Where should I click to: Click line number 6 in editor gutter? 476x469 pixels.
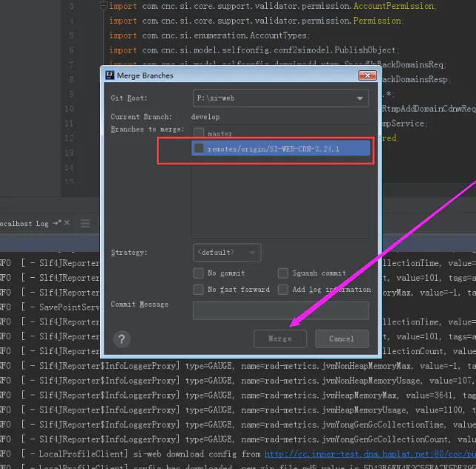pos(71,50)
